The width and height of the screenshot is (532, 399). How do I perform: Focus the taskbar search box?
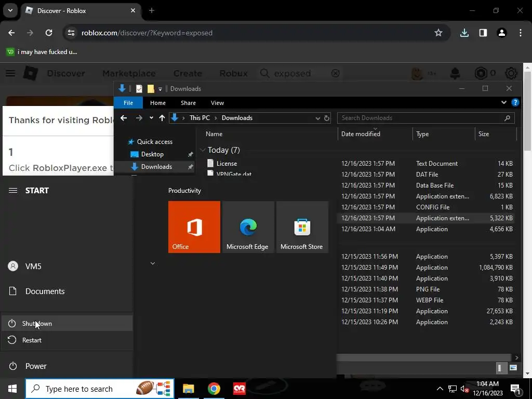pyautogui.click(x=100, y=389)
